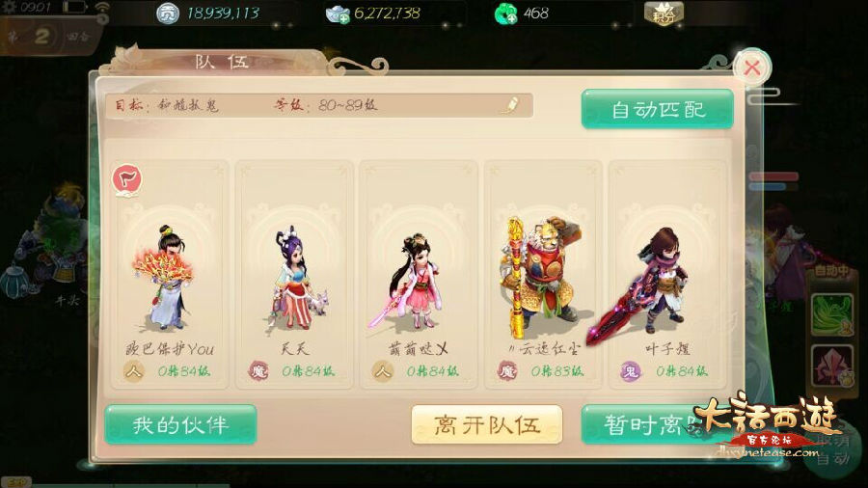Select team member card 云逸红尘

543,275
